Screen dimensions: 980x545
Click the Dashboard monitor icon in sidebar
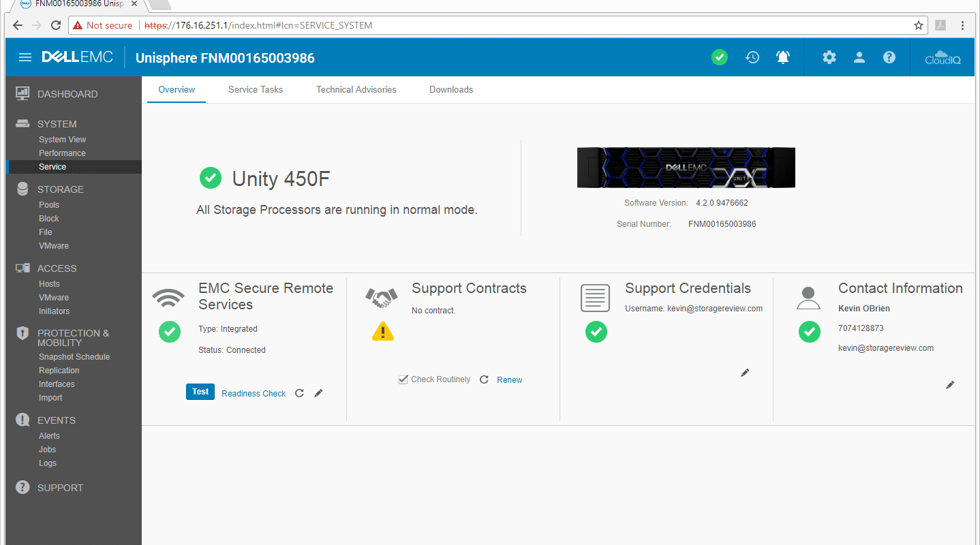pyautogui.click(x=22, y=93)
